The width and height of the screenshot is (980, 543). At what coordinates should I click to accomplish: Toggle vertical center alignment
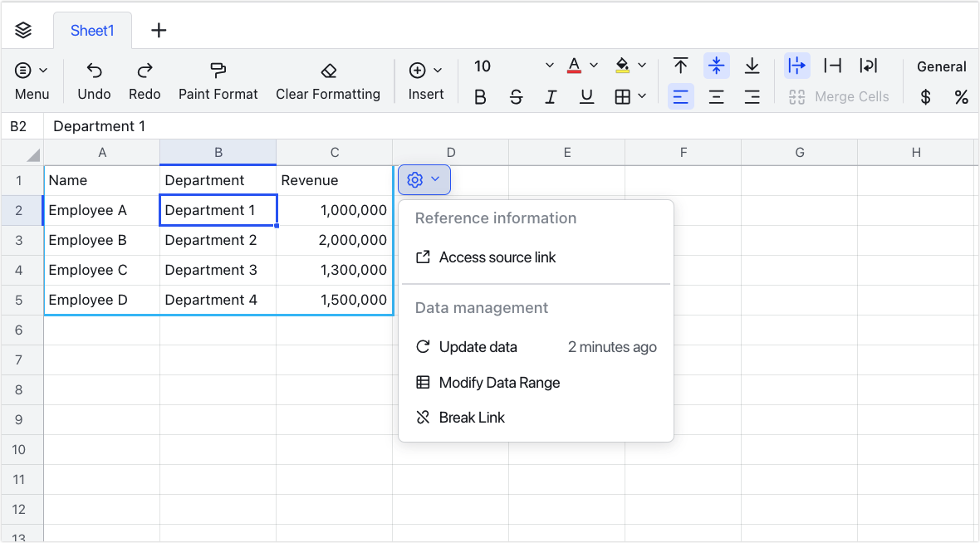[x=716, y=66]
